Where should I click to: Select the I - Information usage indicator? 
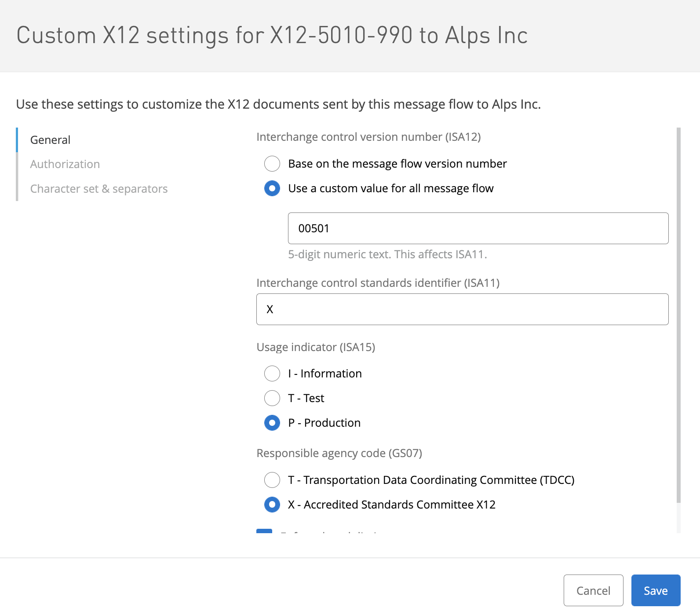pyautogui.click(x=272, y=373)
